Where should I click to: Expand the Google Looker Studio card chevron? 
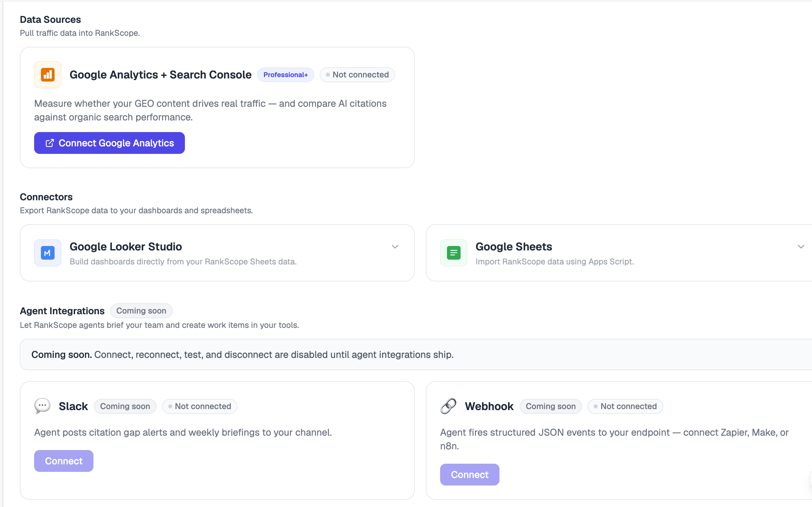tap(395, 247)
